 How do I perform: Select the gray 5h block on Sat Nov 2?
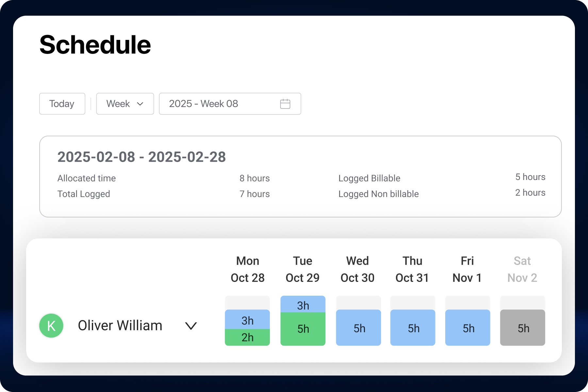click(x=522, y=328)
